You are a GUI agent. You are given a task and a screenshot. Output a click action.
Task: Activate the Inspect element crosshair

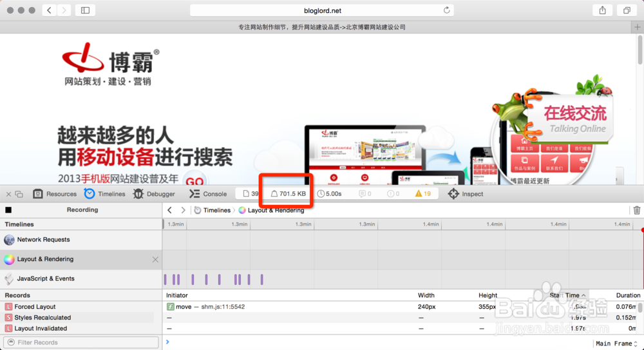click(466, 194)
